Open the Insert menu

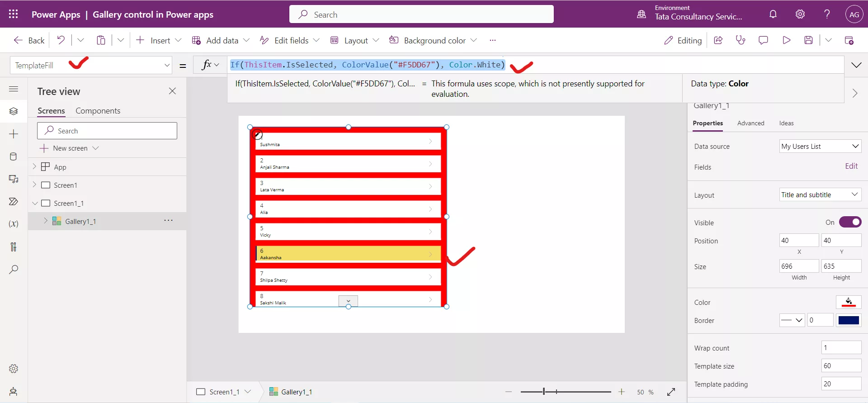click(x=158, y=40)
